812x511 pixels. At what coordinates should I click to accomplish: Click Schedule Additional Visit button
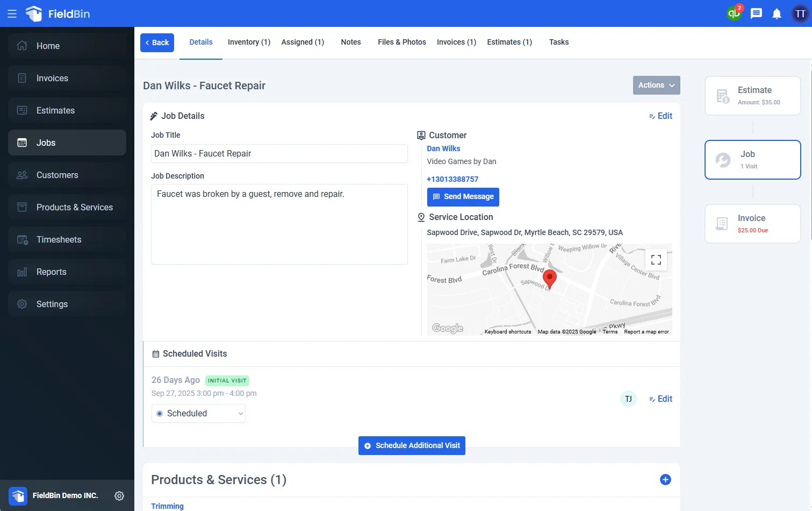point(412,445)
